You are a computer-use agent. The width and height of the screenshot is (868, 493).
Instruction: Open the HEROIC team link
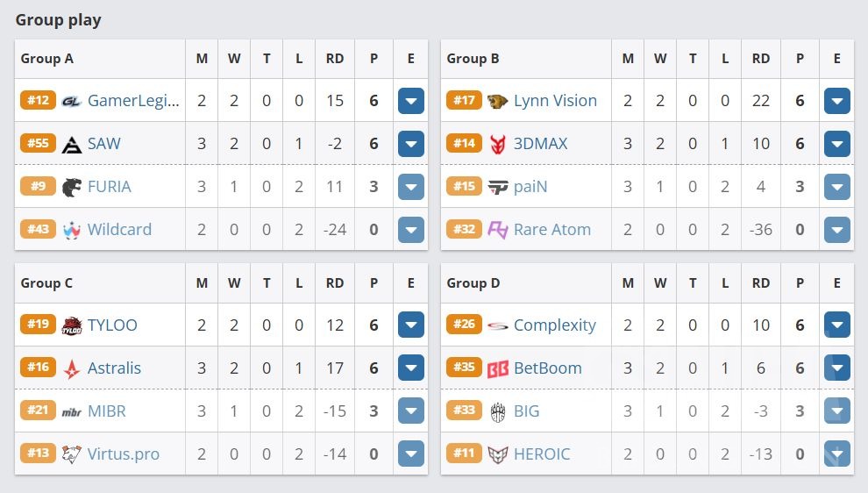pyautogui.click(x=541, y=454)
